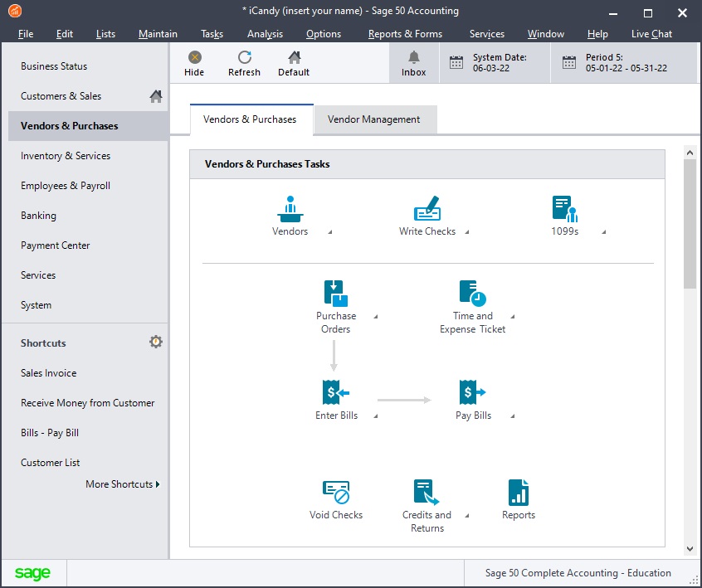Open the Shortcuts customize gear icon

coord(156,342)
